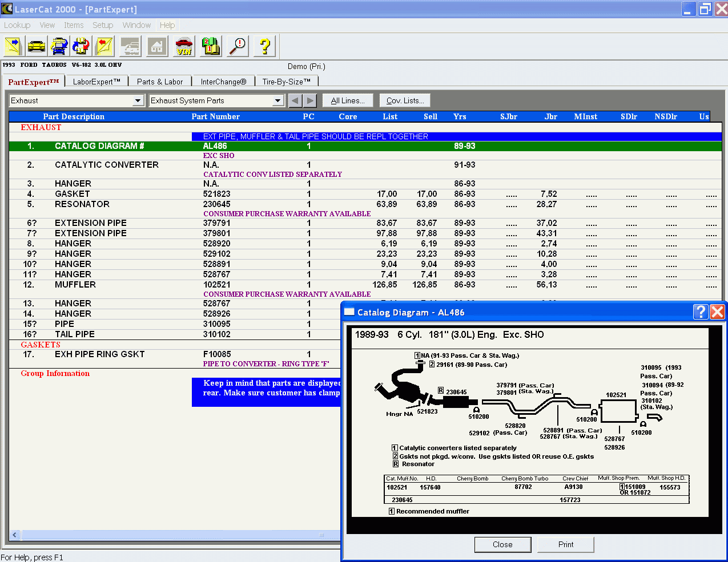Click the LaserCat application icon in title bar
This screenshot has width=728, height=562.
pyautogui.click(x=7, y=9)
